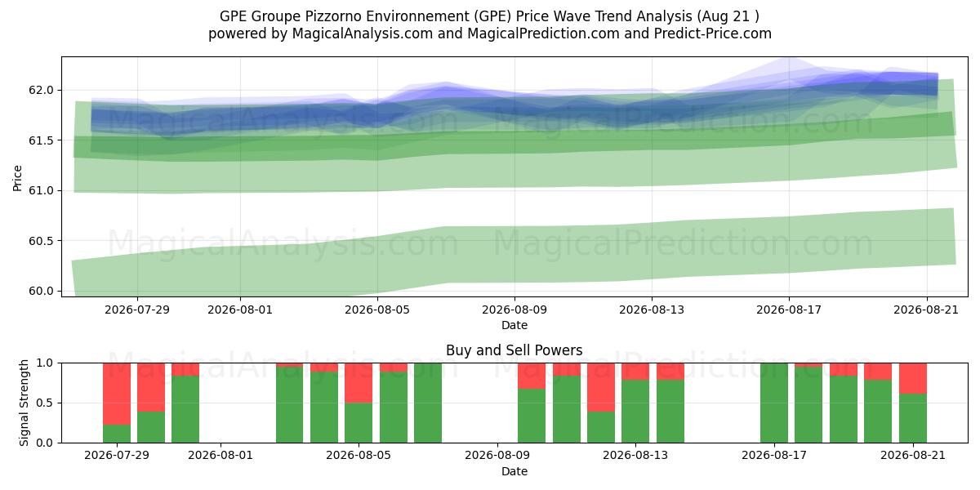Click 2026-08-21 on the signal chart axis

pos(912,456)
